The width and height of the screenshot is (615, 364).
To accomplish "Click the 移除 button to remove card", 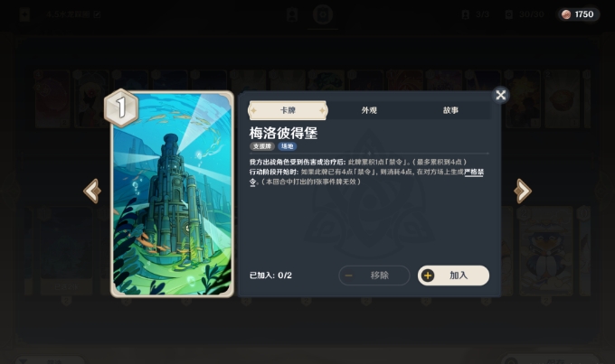I will click(374, 275).
